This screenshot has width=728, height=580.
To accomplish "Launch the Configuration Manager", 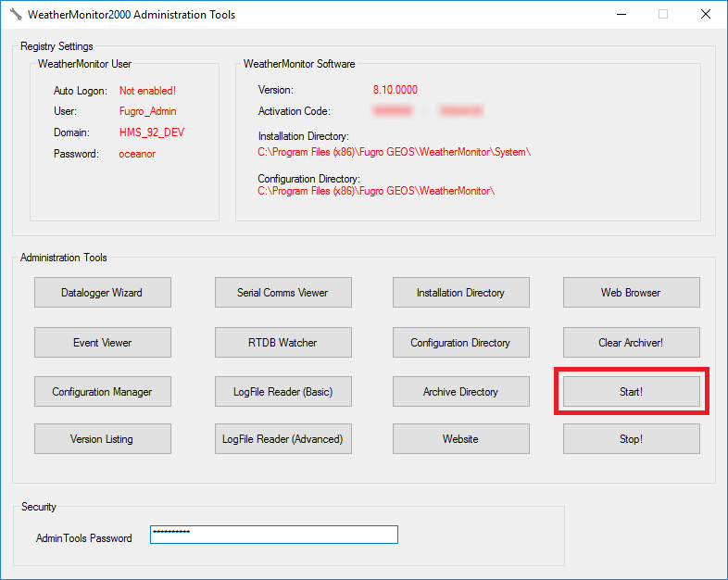I will click(103, 392).
